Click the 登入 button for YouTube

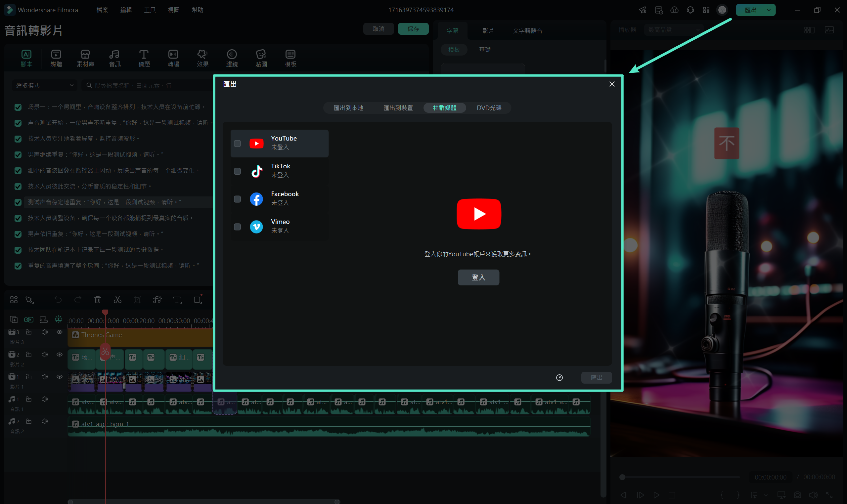(478, 277)
